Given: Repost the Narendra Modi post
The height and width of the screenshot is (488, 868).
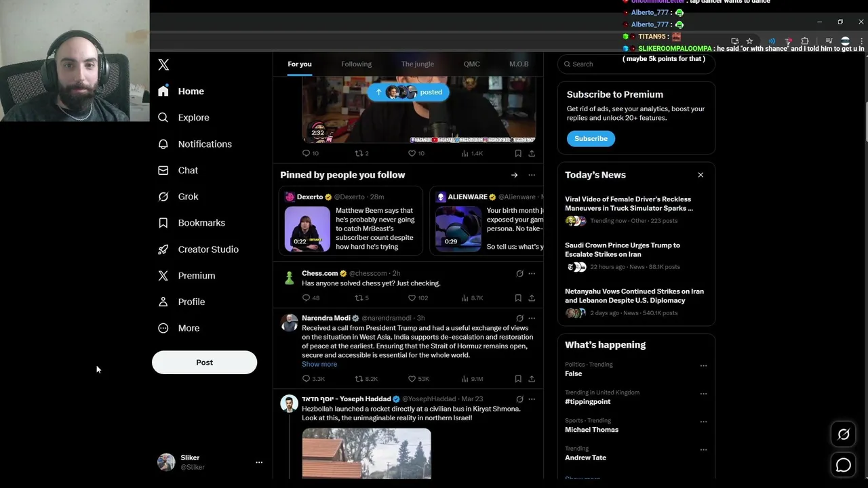Looking at the screenshot, I should tap(366, 379).
